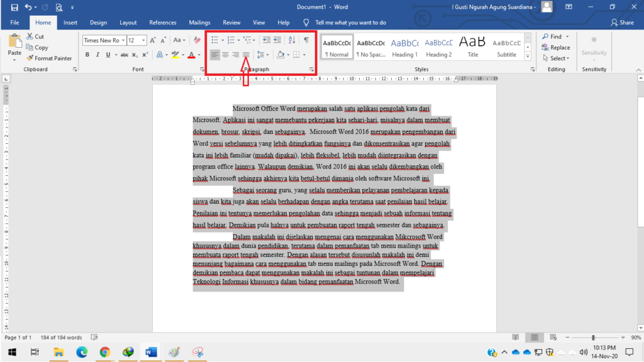Image resolution: width=644 pixels, height=362 pixels.
Task: Paste clipboard contents
Action: [x=14, y=45]
